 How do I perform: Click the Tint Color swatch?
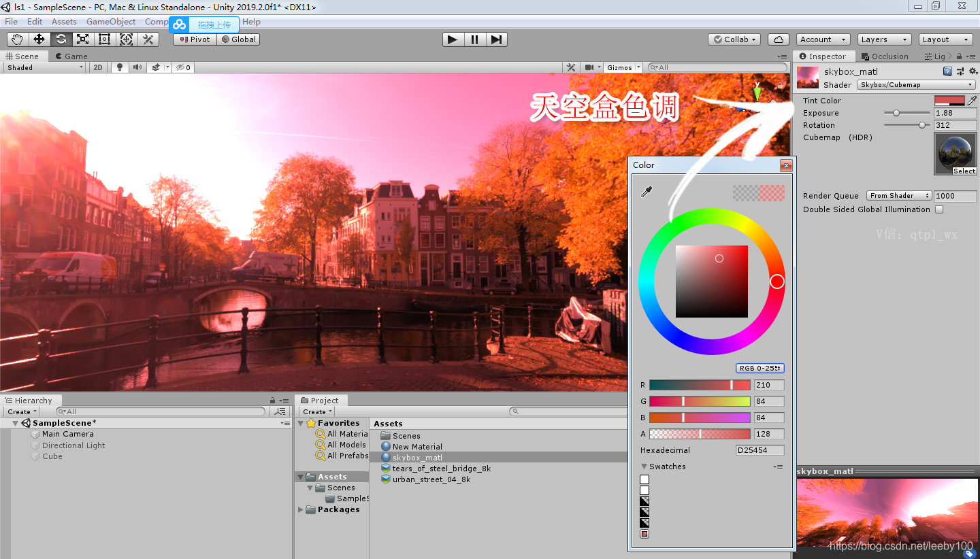click(949, 101)
